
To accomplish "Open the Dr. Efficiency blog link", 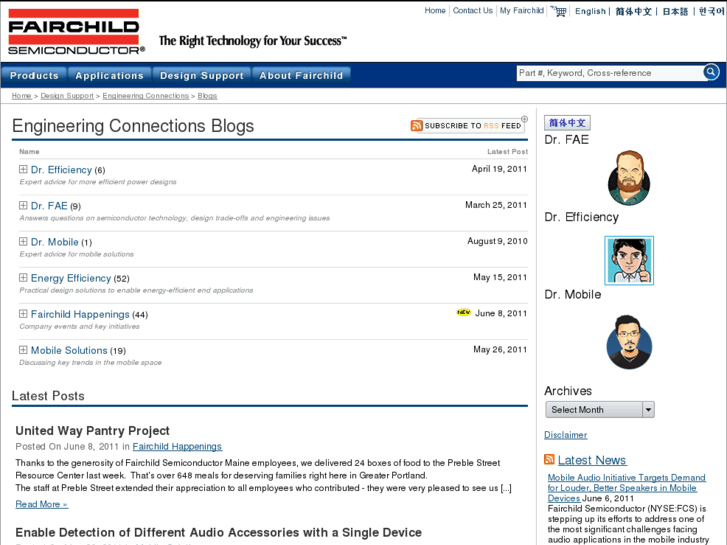I will click(x=61, y=170).
